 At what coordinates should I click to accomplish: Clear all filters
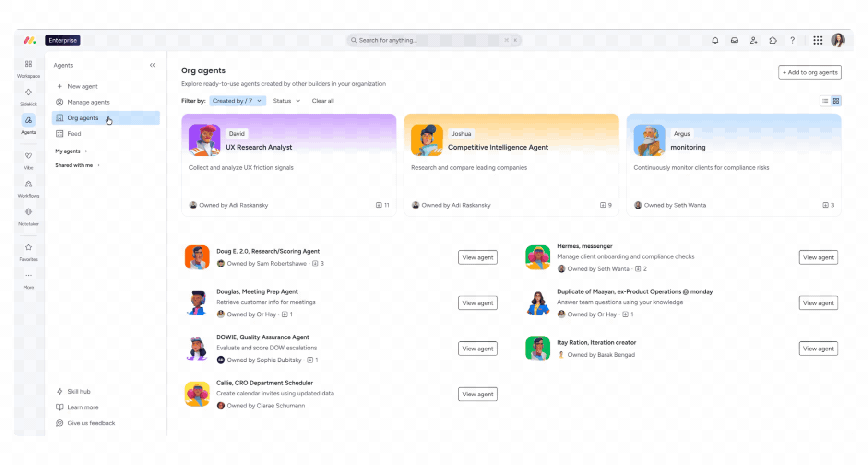[322, 101]
